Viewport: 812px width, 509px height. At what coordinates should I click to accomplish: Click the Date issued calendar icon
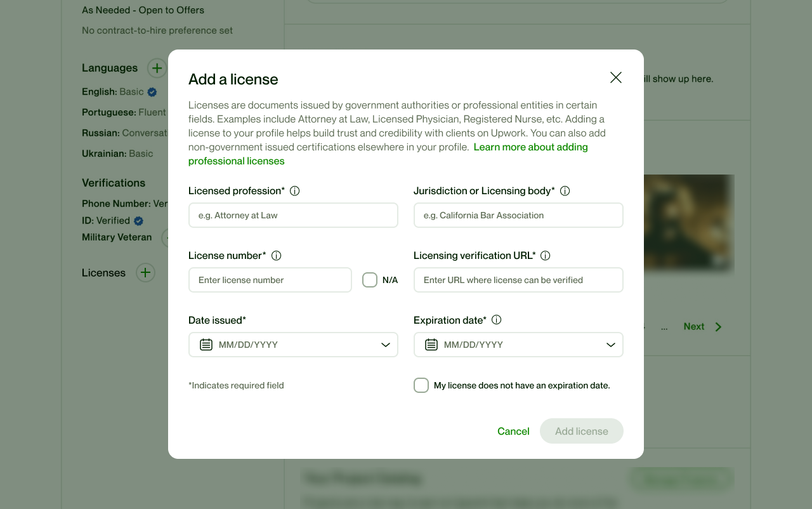tap(206, 345)
